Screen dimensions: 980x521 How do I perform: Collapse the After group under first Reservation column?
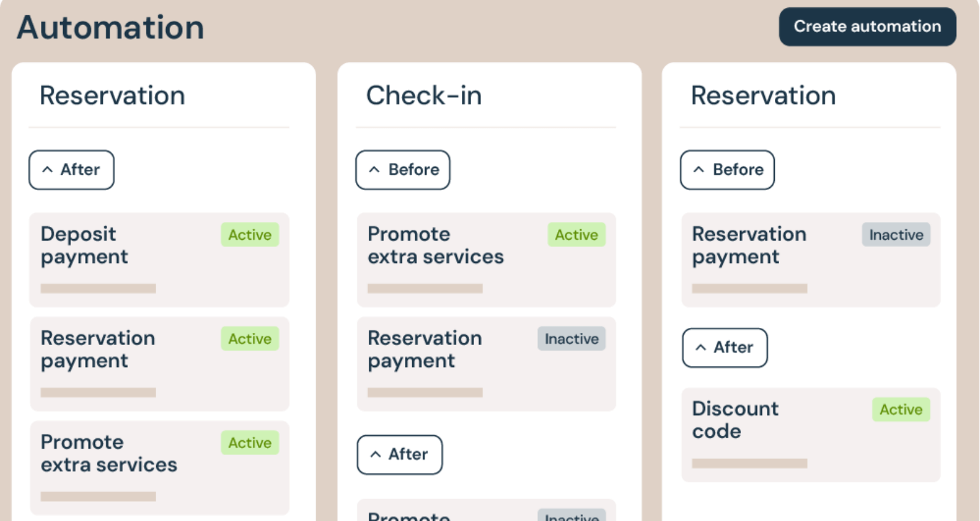point(71,170)
